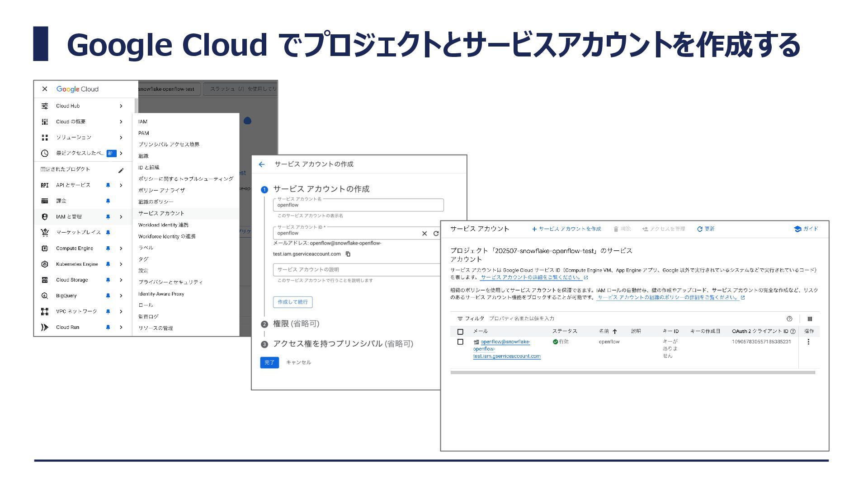The width and height of the screenshot is (868, 488).
Task: Click the 作成して続行 button
Action: 292,302
